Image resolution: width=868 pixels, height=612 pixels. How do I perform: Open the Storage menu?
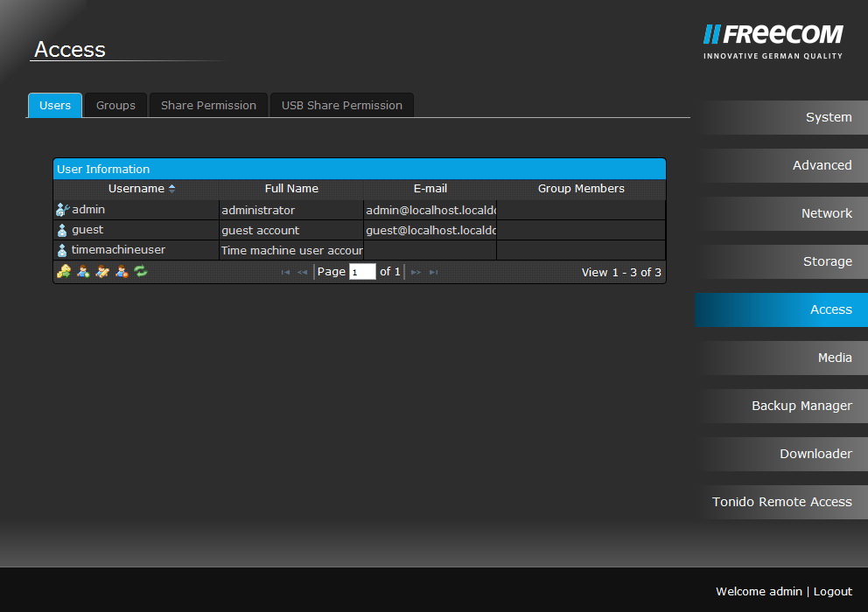tap(781, 261)
